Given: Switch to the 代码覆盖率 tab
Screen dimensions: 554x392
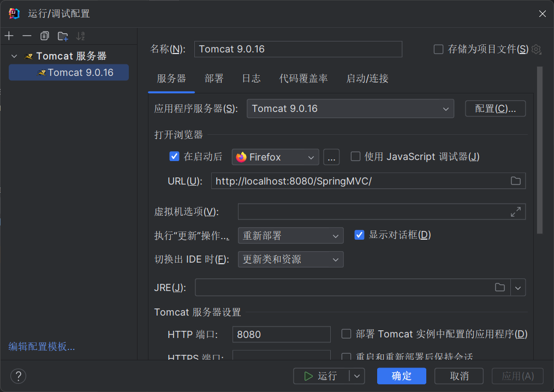Looking at the screenshot, I should click(303, 79).
